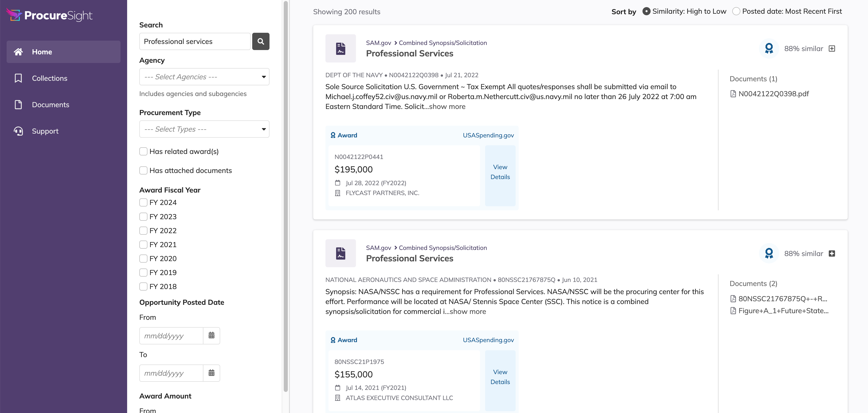Viewport: 868px width, 413px height.
Task: Expand Navy description with show more
Action: (x=447, y=107)
